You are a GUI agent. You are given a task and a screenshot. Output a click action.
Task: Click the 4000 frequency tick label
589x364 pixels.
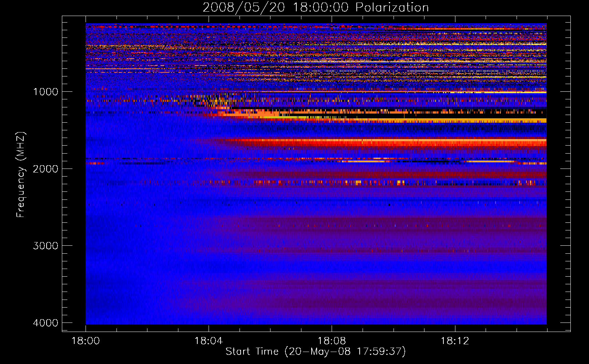46,323
